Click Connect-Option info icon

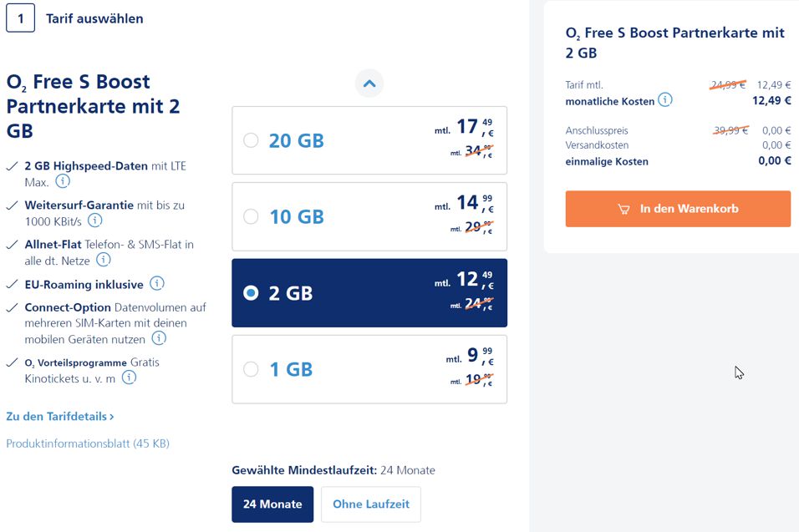click(158, 338)
